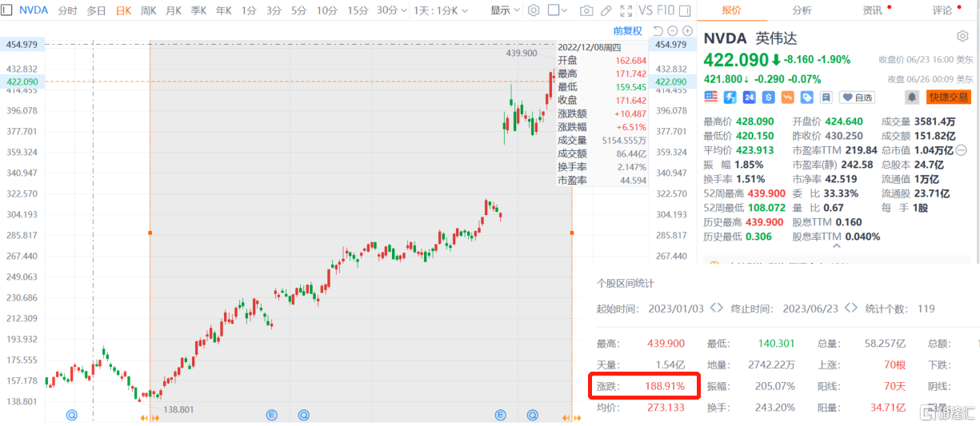Zoom out the chart with minus icon

[672, 31]
